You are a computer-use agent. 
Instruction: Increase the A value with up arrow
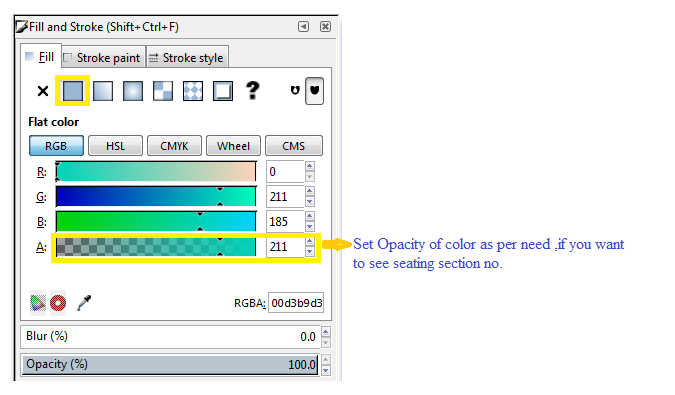[310, 241]
